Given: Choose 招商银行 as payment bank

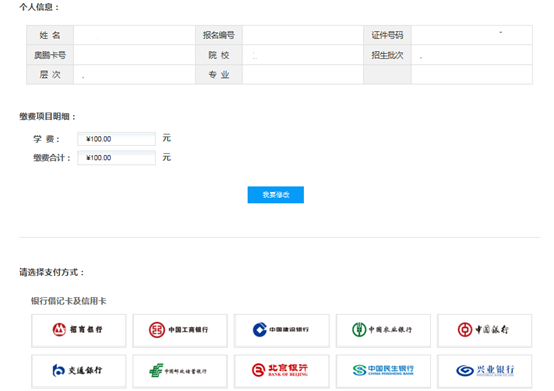Looking at the screenshot, I should pyautogui.click(x=78, y=331).
